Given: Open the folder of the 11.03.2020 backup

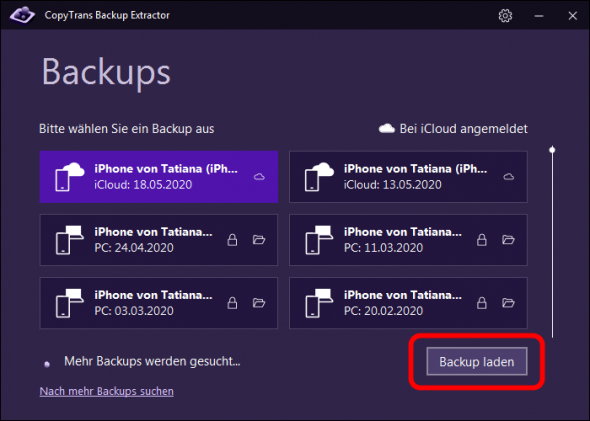Looking at the screenshot, I should [x=508, y=240].
